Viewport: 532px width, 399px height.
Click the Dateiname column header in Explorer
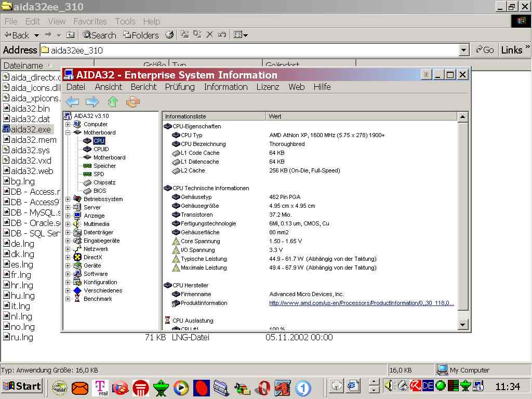[47, 65]
